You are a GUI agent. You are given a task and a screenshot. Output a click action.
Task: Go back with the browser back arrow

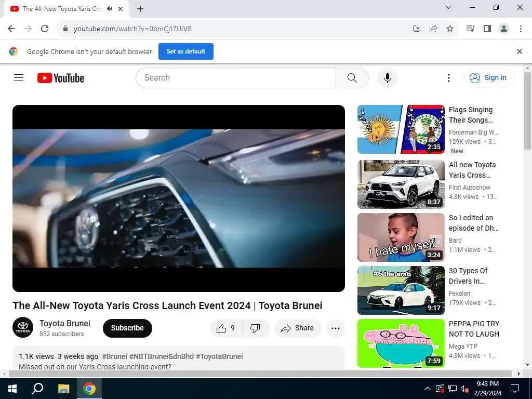(x=11, y=29)
